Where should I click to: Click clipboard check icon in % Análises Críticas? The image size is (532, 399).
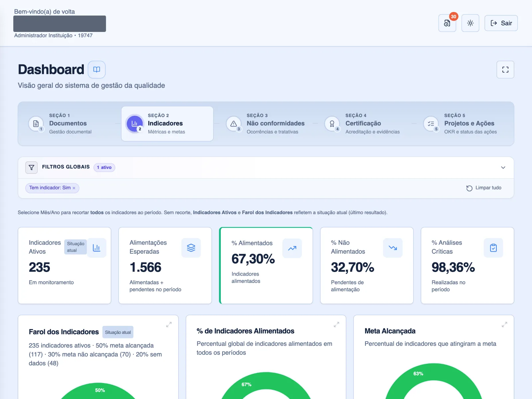[493, 248]
